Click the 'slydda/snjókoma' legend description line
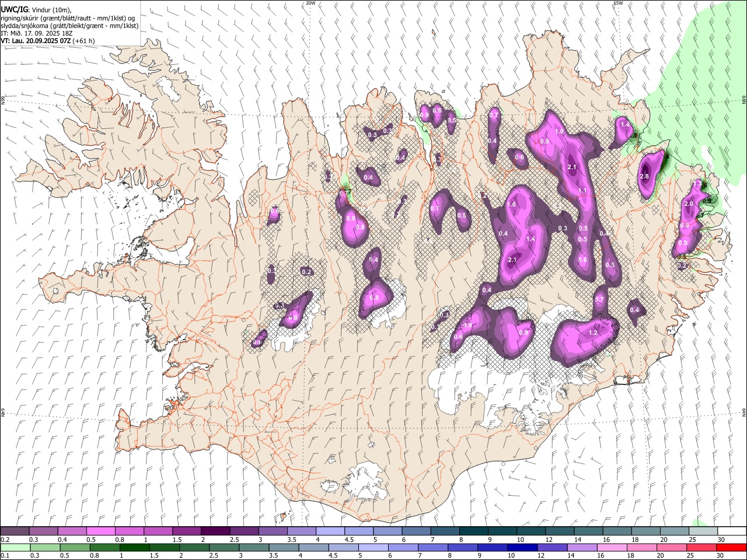 click(70, 26)
